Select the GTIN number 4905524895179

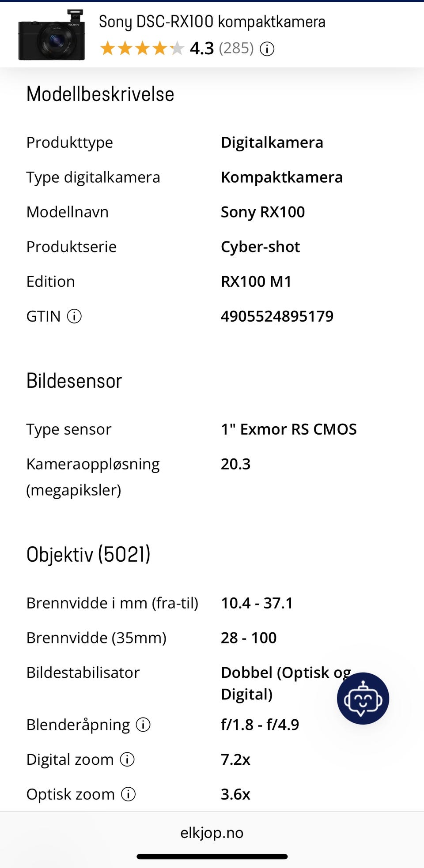click(x=277, y=316)
